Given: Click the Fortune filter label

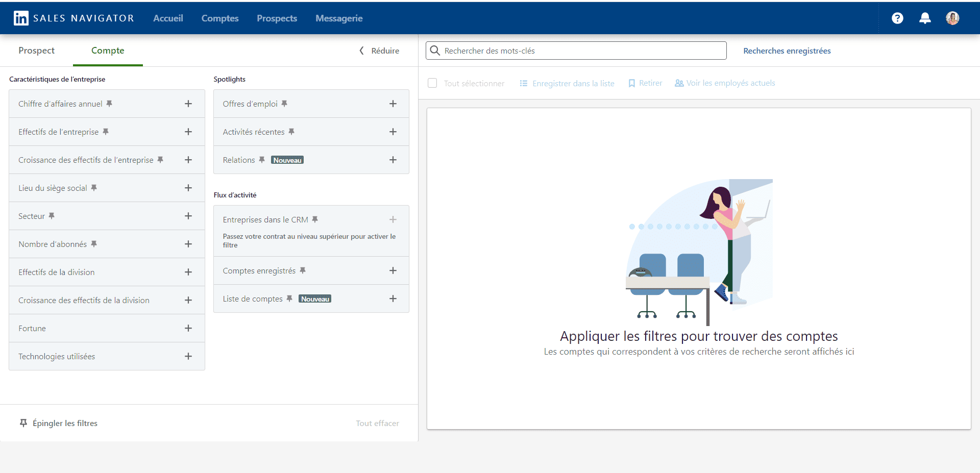Looking at the screenshot, I should pos(32,328).
